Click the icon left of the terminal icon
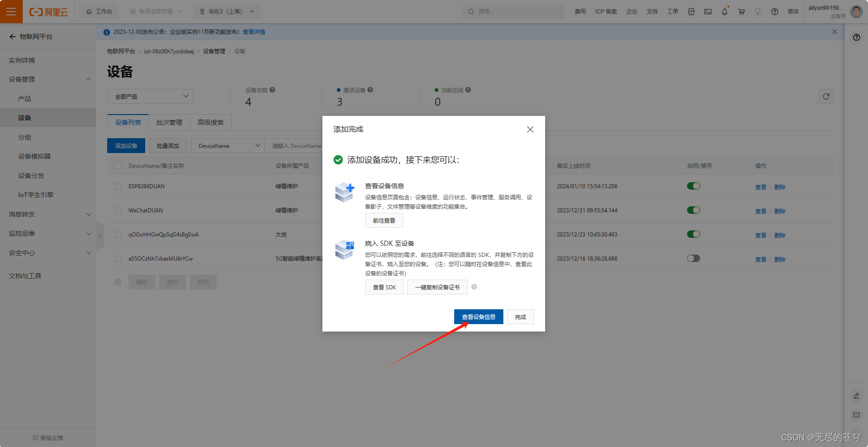Screen dimensions: 868x447 (x=691, y=12)
